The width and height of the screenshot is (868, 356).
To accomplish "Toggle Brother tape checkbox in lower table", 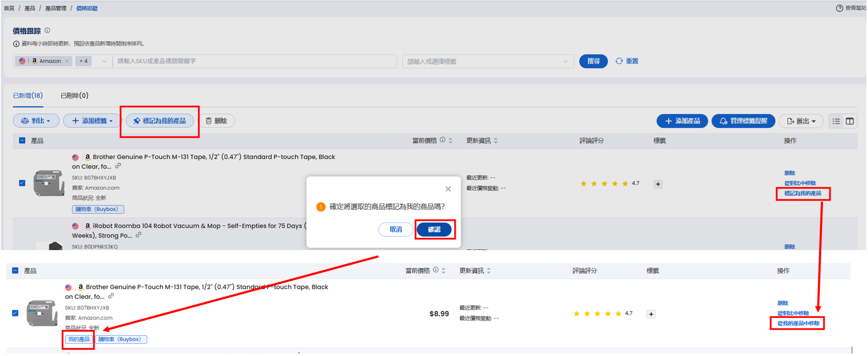I will click(15, 313).
